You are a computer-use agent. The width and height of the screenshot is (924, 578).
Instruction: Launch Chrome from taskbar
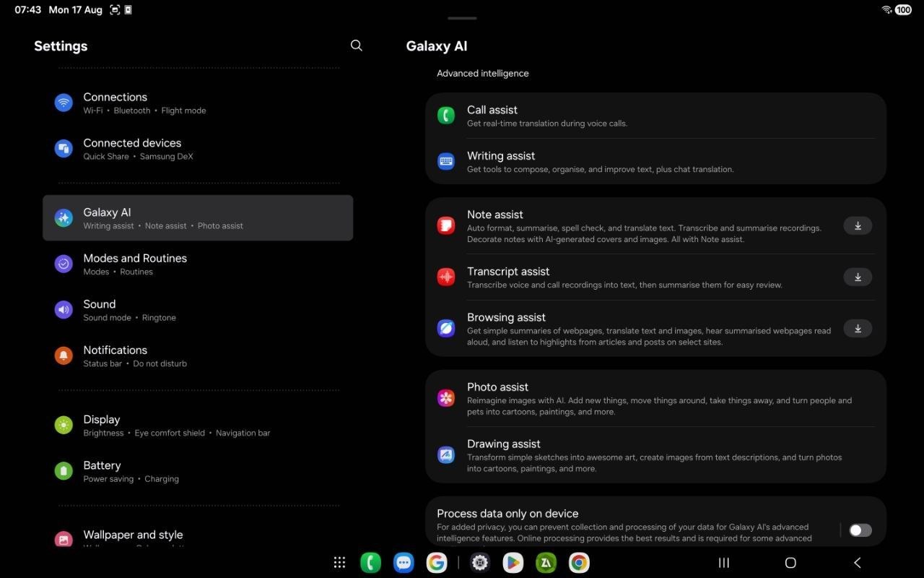pos(579,562)
